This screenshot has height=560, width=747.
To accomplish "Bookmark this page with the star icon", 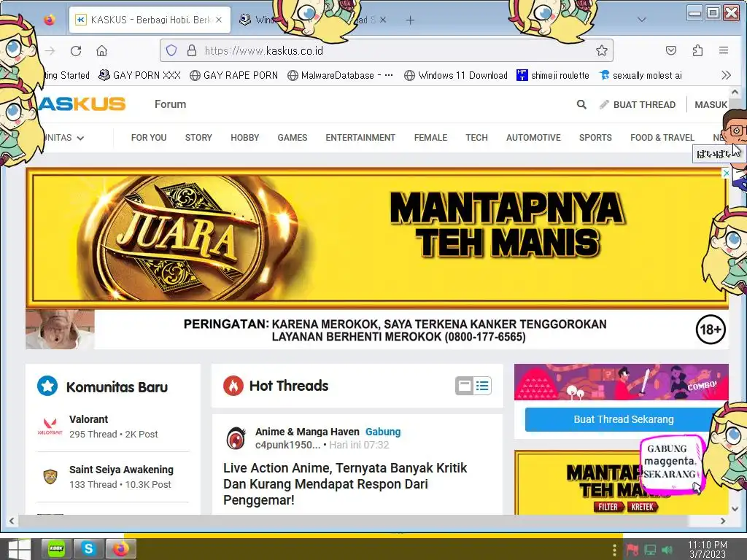I will pos(602,50).
